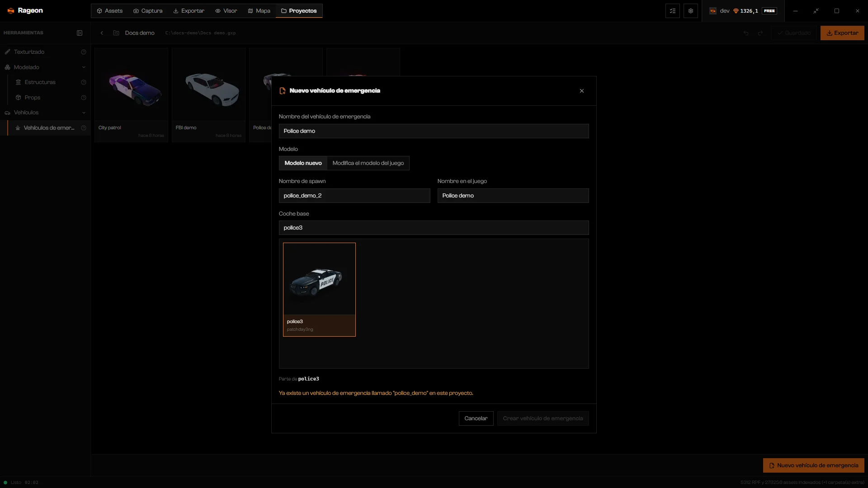Click help icon next to Props
The height and width of the screenshot is (488, 868).
pyautogui.click(x=84, y=98)
